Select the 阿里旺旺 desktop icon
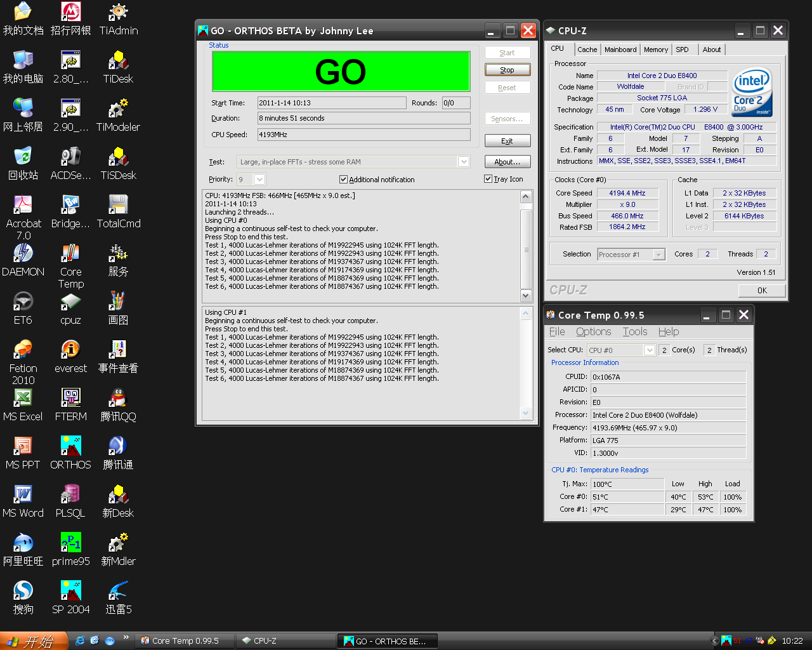812x650 pixels. (23, 549)
